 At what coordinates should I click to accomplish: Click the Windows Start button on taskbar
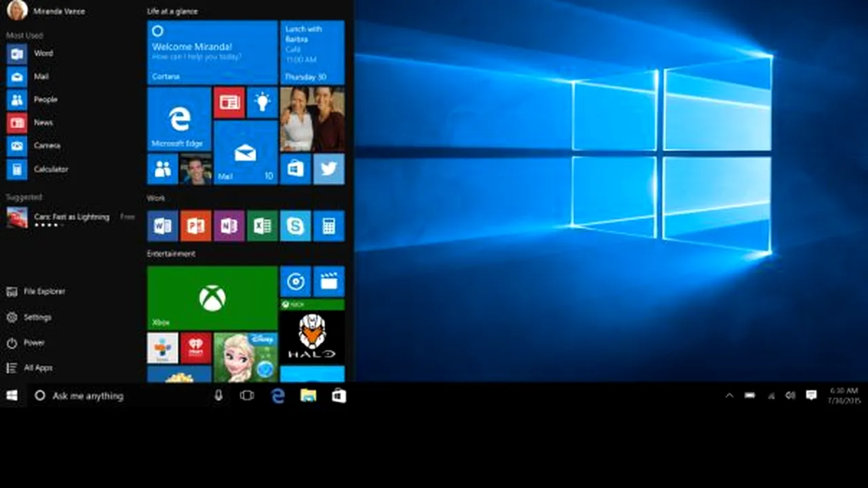[12, 396]
